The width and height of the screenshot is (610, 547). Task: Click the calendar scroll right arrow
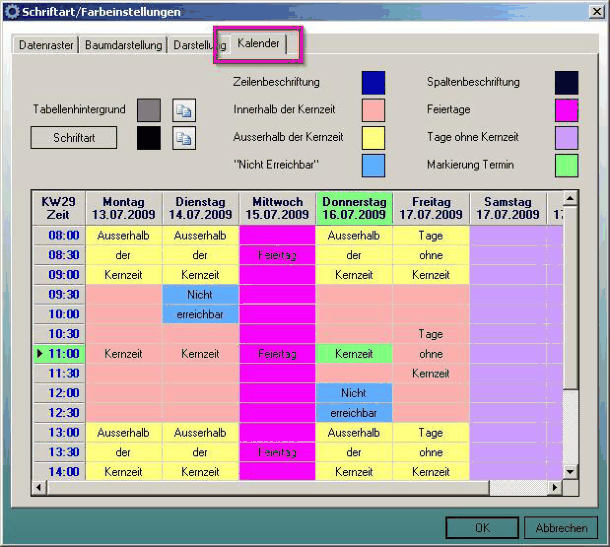pyautogui.click(x=555, y=487)
